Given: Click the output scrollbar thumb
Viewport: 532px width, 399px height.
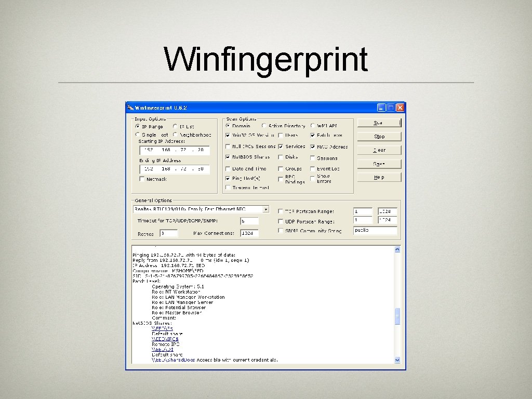Looking at the screenshot, I should pyautogui.click(x=397, y=316).
